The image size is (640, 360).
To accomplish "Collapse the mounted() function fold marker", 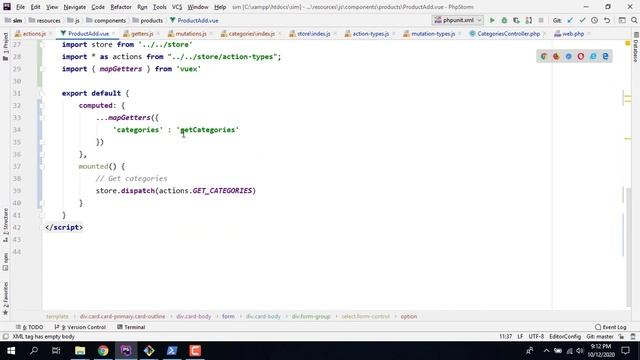I will tap(42, 167).
